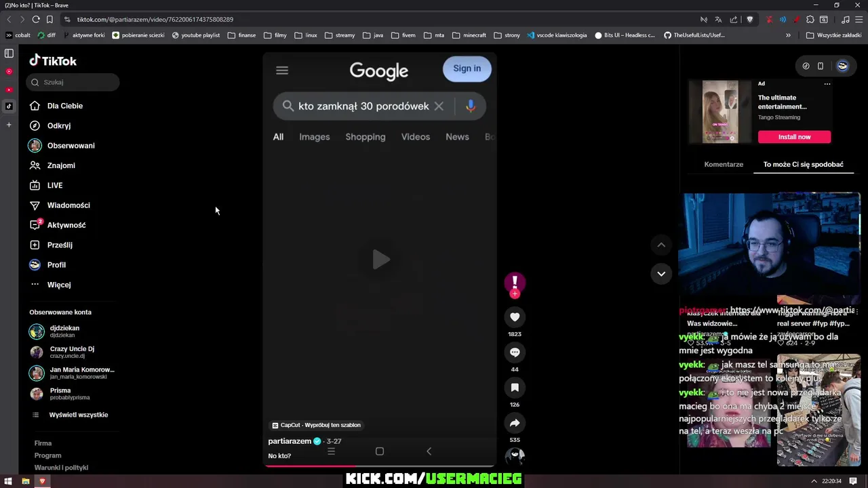Open the filmy bookmark folder
868x488 pixels.
pyautogui.click(x=275, y=35)
